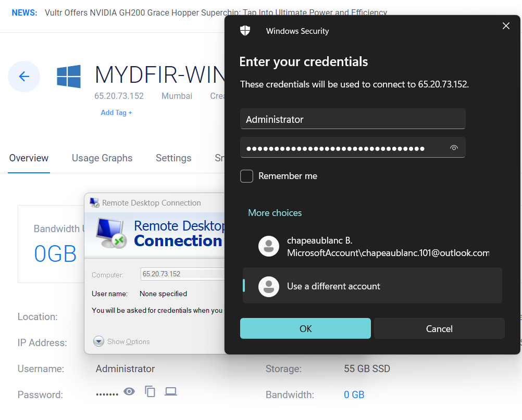The width and height of the screenshot is (522, 420).
Task: Show server password using eye icon on Vultr page
Action: pos(129,391)
